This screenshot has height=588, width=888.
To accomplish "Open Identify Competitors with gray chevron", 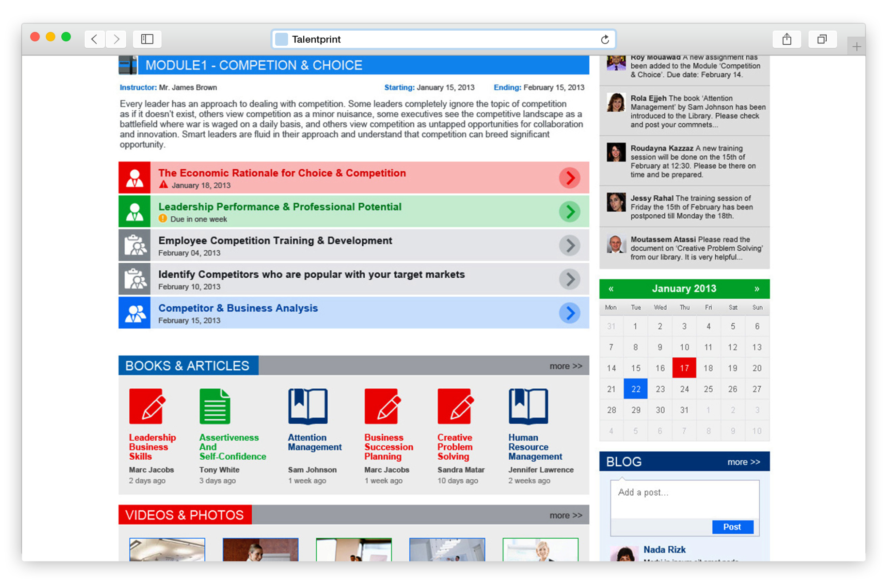I will [x=570, y=279].
